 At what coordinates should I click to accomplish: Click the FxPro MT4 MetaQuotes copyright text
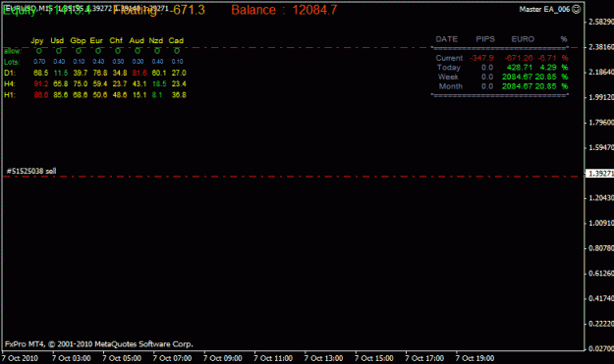tap(99, 344)
